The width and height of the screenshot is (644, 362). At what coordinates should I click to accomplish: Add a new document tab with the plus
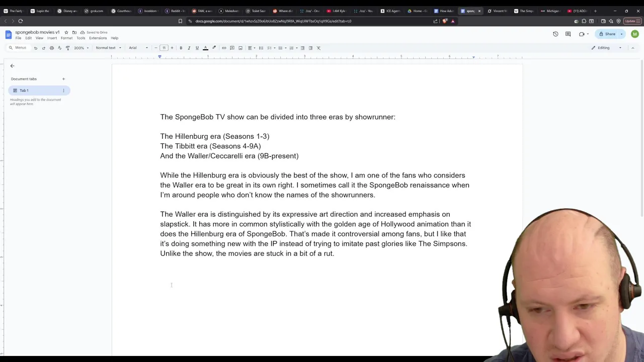click(63, 79)
